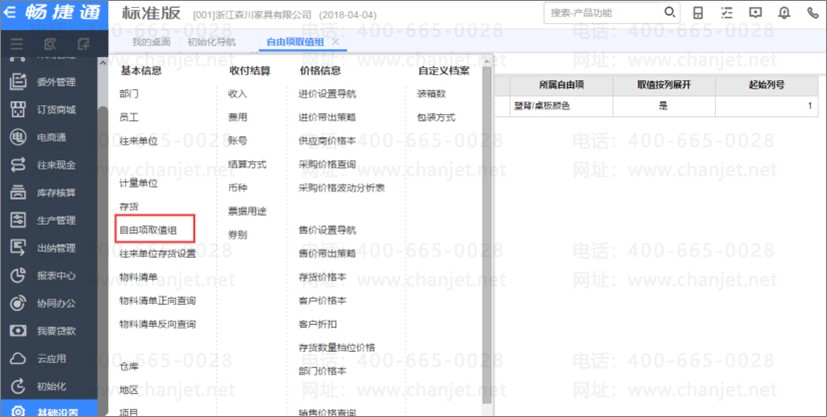Click the search magnifier icon
Screen dimensions: 827x417
coord(669,12)
